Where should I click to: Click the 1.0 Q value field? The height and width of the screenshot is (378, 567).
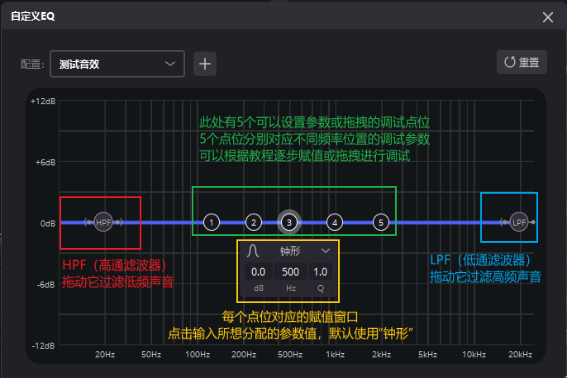[x=320, y=272]
